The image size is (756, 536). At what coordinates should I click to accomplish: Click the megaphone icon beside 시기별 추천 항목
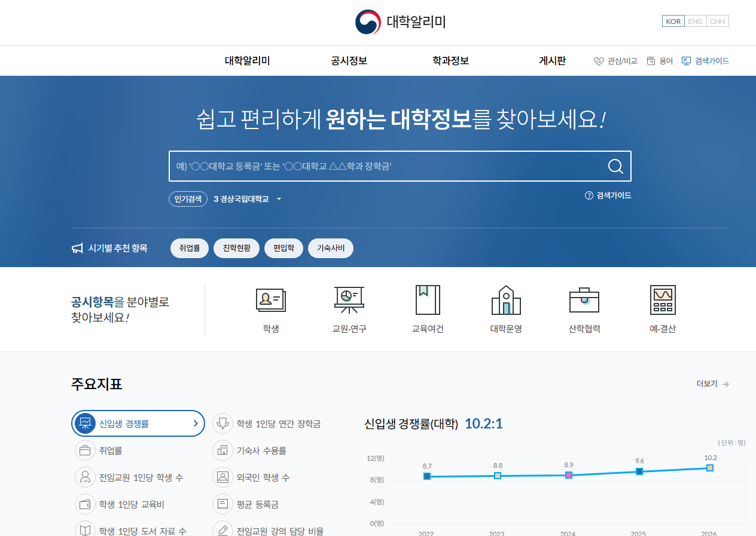pos(77,248)
